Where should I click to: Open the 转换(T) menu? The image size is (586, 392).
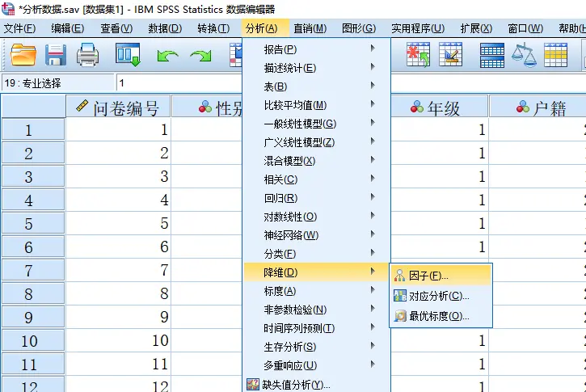point(213,28)
